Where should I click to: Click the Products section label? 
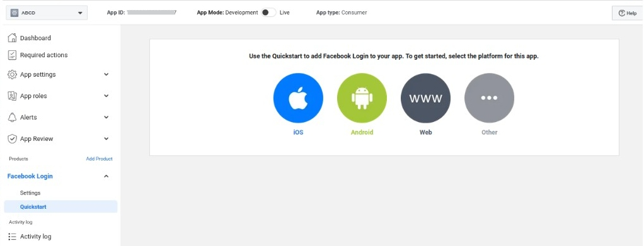[x=18, y=159]
